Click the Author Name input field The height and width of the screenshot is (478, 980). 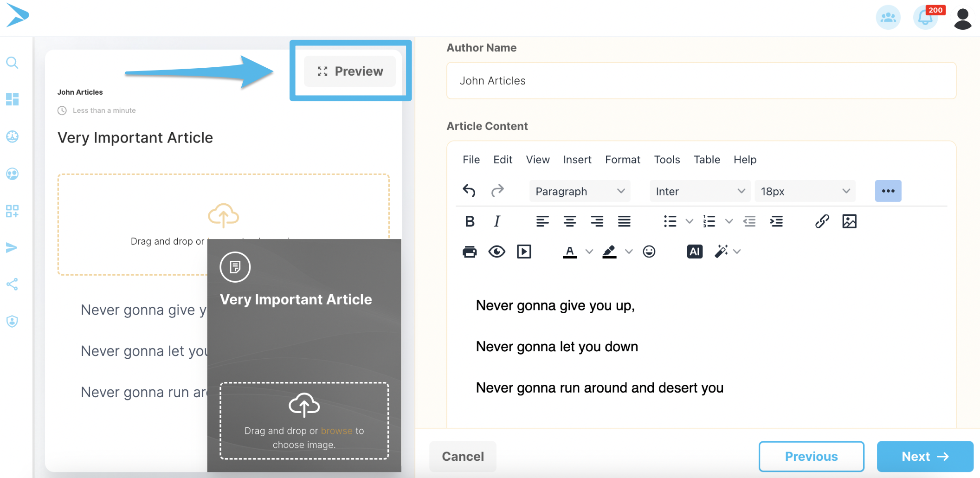(x=701, y=81)
